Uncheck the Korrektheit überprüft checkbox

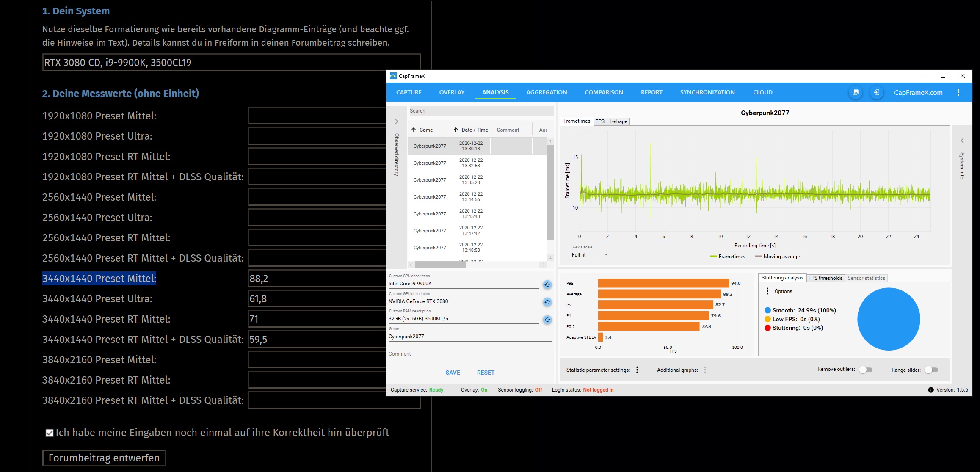point(50,433)
